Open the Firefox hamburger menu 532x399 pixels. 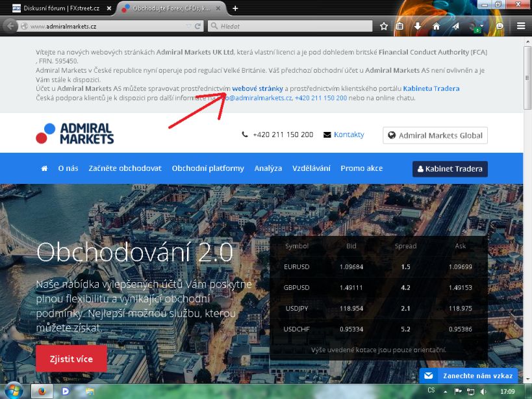(x=521, y=26)
